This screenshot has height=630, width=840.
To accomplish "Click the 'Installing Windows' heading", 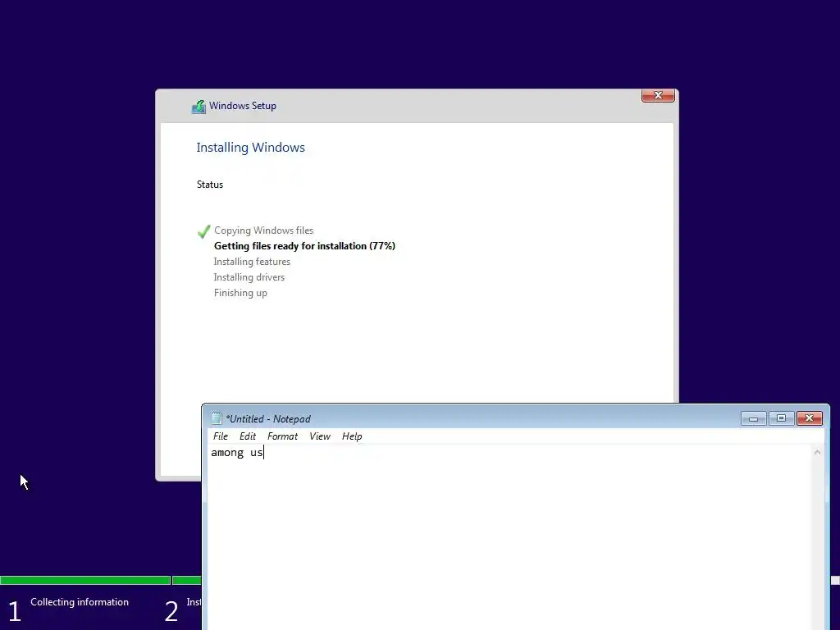I will (250, 148).
